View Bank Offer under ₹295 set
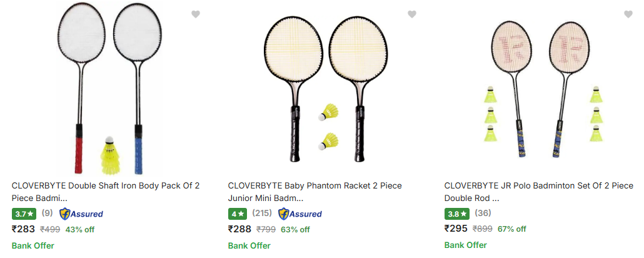The image size is (644, 258). tap(466, 245)
